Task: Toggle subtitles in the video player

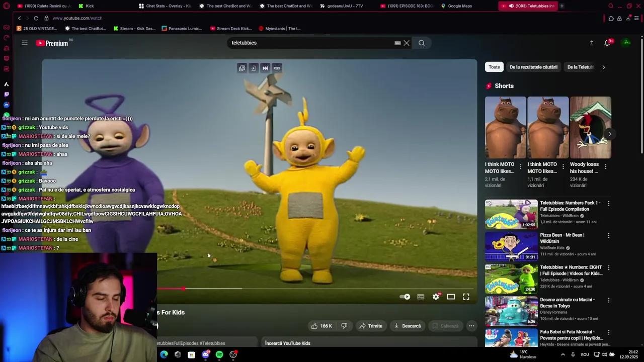Action: [421, 297]
